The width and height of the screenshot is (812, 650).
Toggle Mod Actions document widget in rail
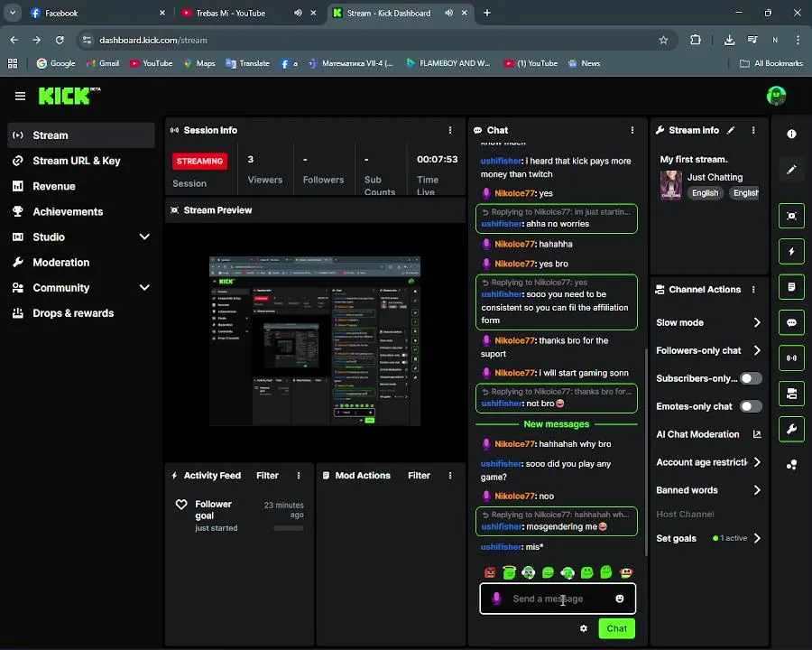coord(791,287)
